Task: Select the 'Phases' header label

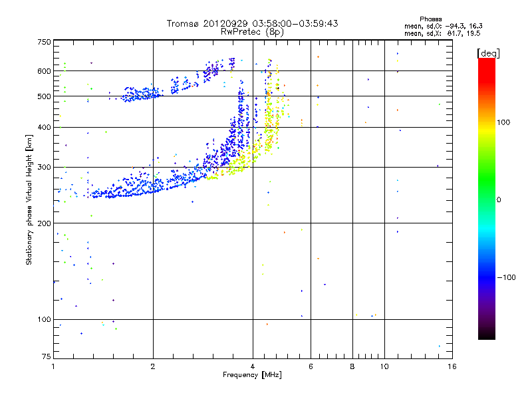Action: (x=430, y=19)
